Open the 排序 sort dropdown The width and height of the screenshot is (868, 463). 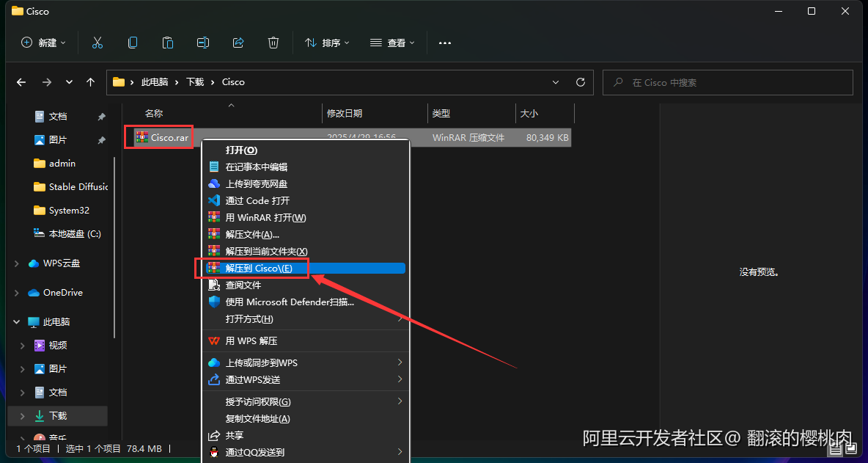328,43
